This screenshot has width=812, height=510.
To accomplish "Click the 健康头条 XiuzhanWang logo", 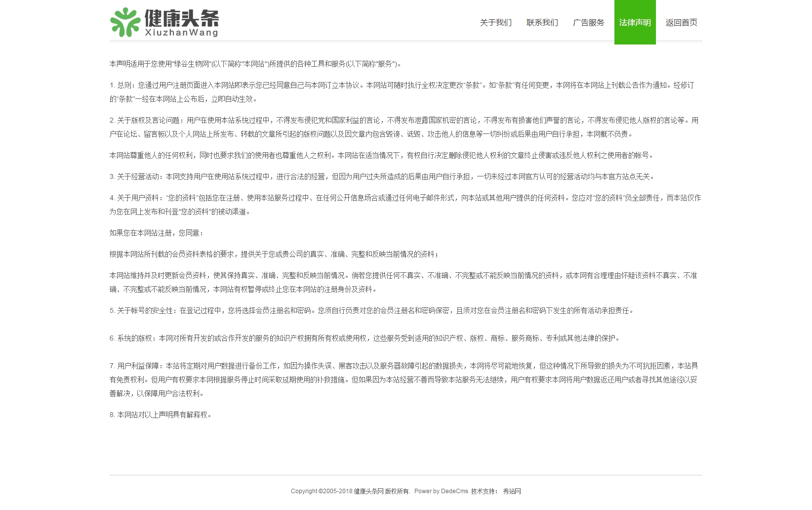I will click(x=164, y=22).
